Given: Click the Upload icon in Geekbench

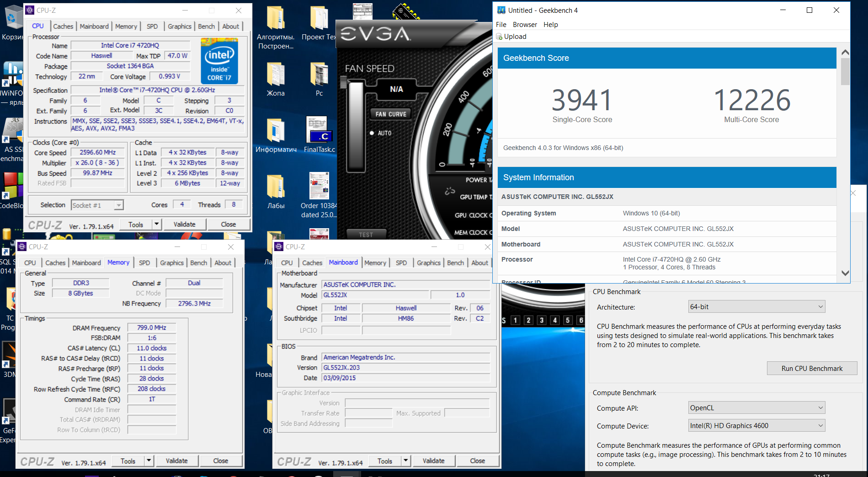Looking at the screenshot, I should [499, 37].
